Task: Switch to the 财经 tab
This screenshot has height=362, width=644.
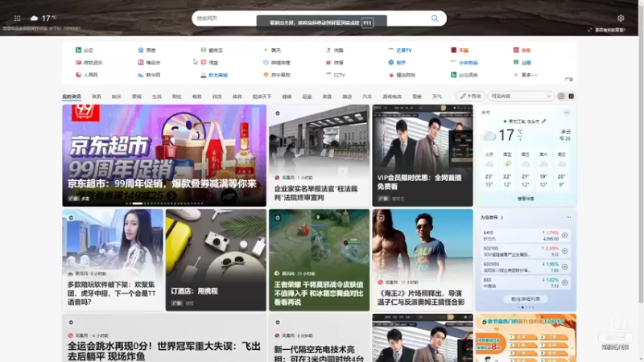Action: point(176,97)
